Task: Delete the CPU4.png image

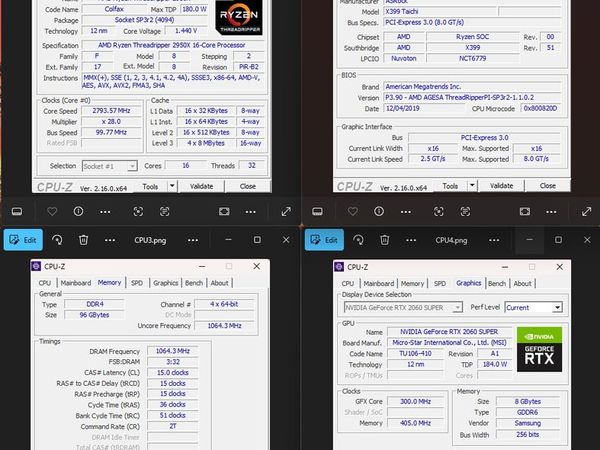Action: (x=385, y=240)
